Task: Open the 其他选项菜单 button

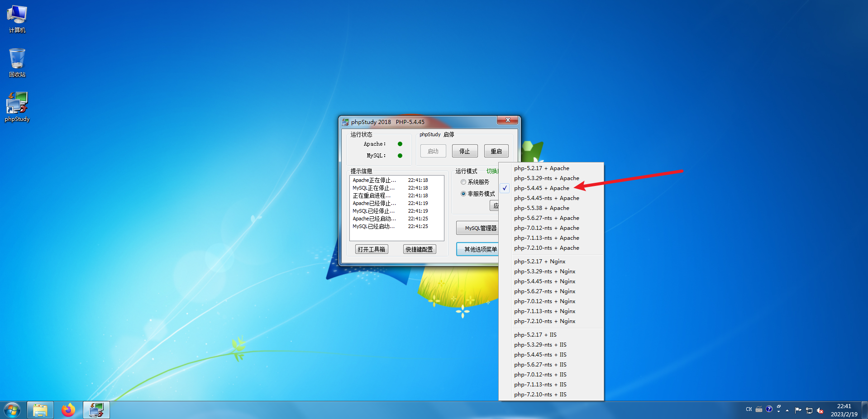Action: (x=477, y=249)
